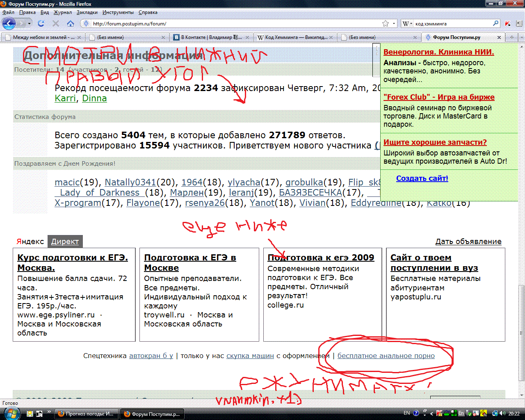This screenshot has width=525, height=420.
Task: Open the 'Инструменты' menu
Action: pos(118,12)
